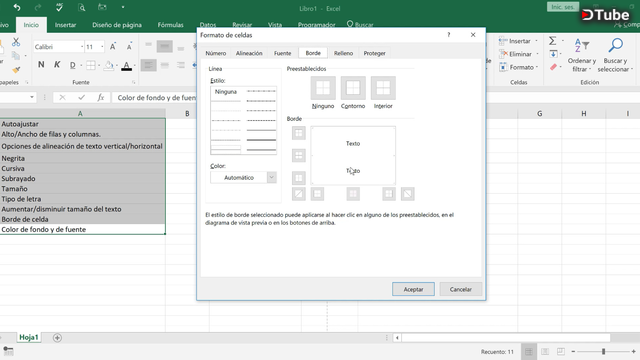
Task: Click zoom in plus on status bar
Action: (633, 351)
